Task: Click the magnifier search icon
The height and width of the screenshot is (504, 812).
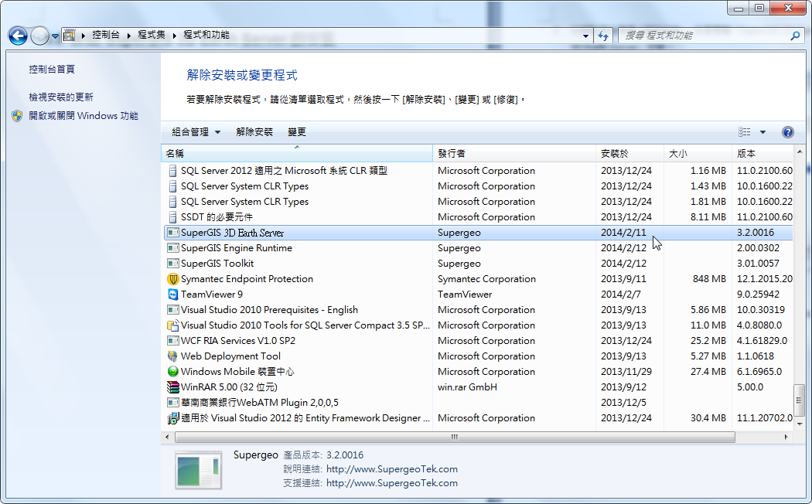Action: pyautogui.click(x=796, y=36)
